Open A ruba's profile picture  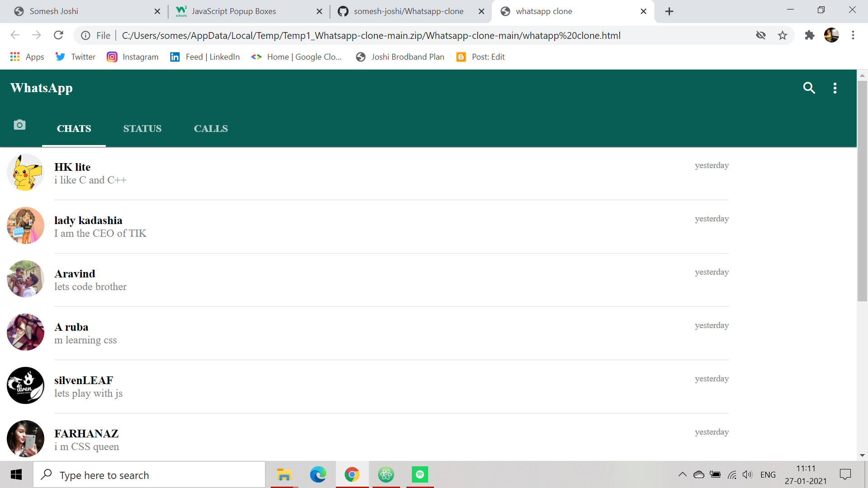(25, 332)
